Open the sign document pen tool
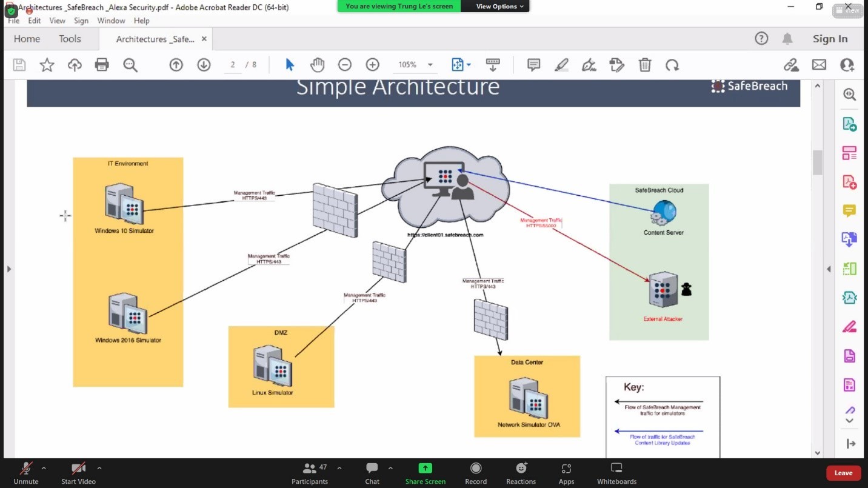868x488 pixels. pos(589,65)
